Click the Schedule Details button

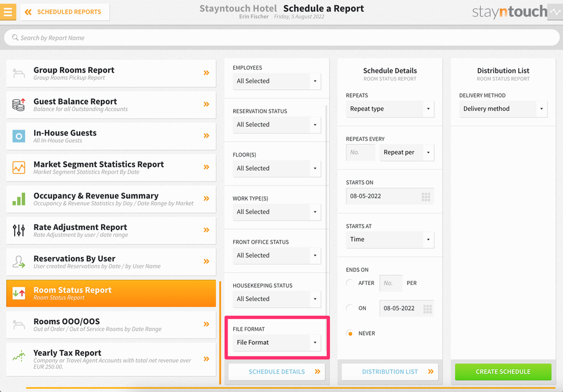tap(277, 372)
